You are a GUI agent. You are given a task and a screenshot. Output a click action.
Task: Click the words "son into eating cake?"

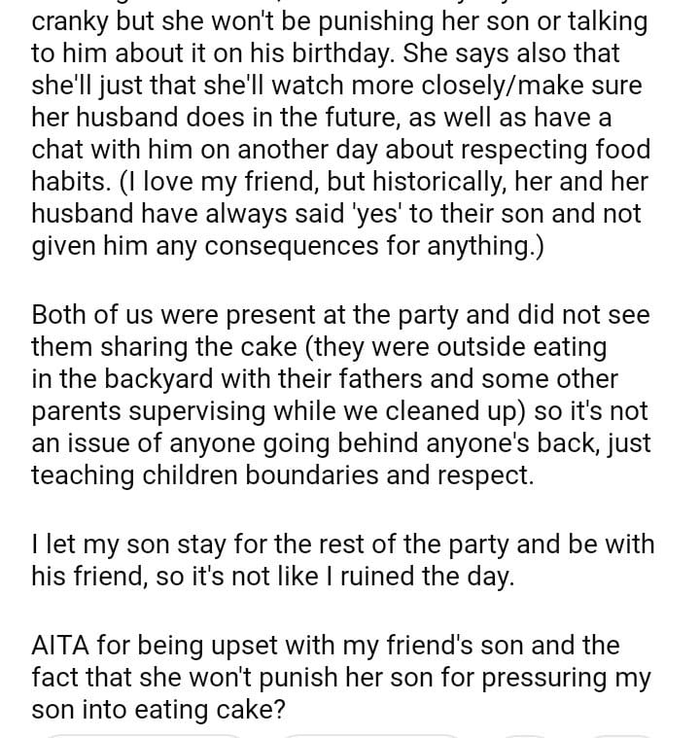158,711
